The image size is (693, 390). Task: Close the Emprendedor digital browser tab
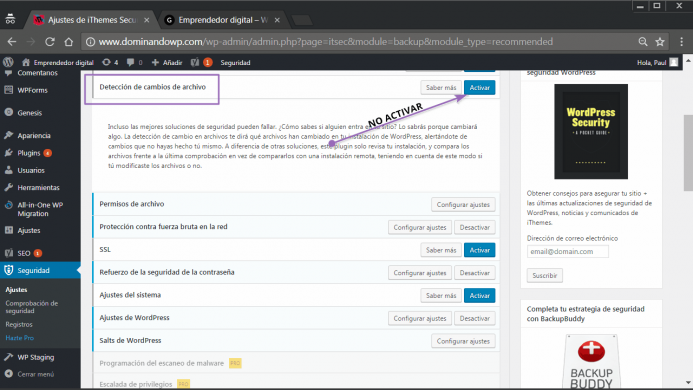pos(277,20)
